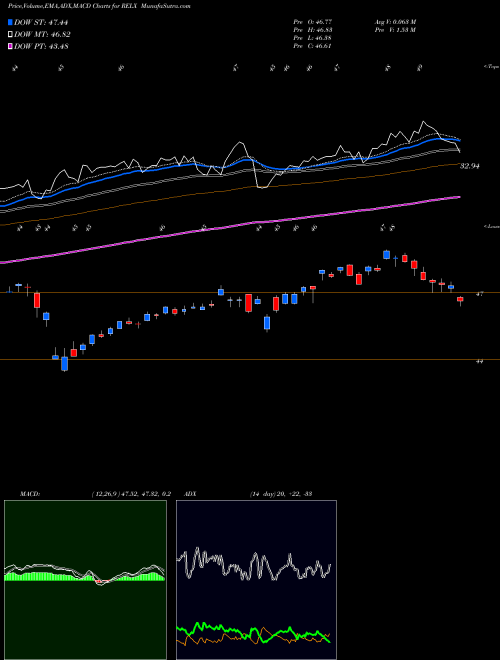The image size is (500, 660).
Task: Click the 'Pre C: 46.61' close value
Action: point(313,46)
